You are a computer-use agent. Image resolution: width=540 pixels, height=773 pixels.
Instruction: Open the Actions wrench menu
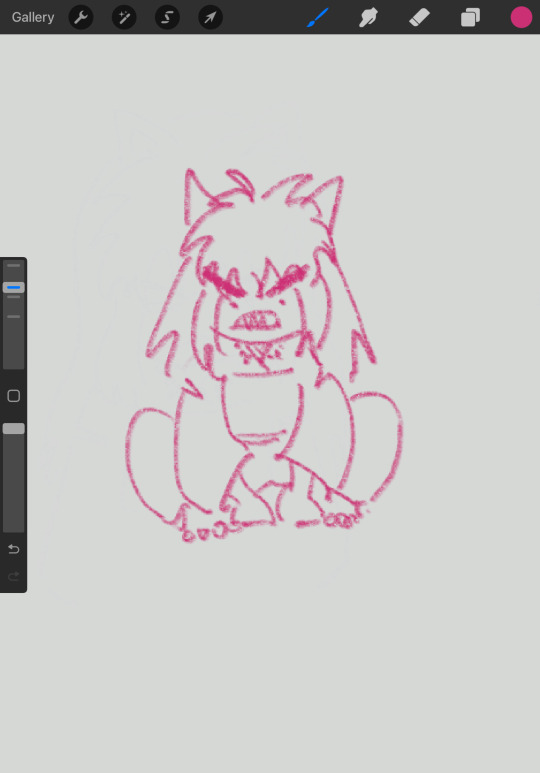pyautogui.click(x=81, y=17)
